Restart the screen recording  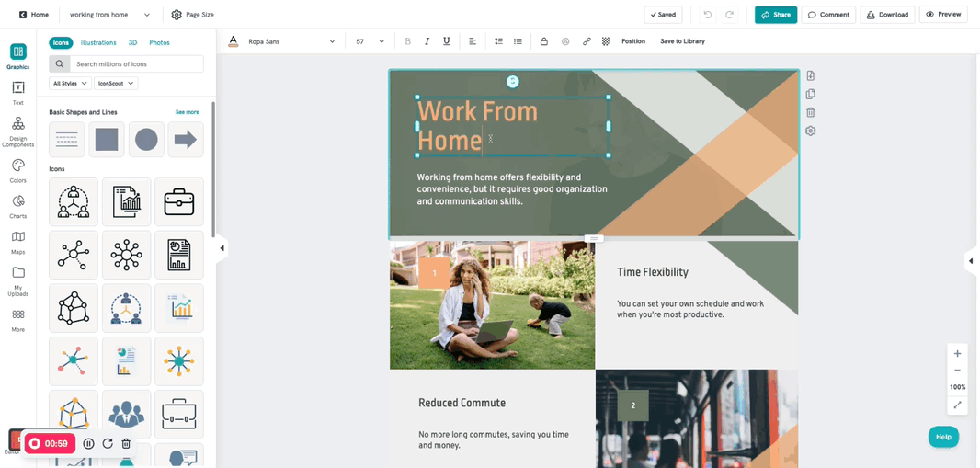(108, 443)
